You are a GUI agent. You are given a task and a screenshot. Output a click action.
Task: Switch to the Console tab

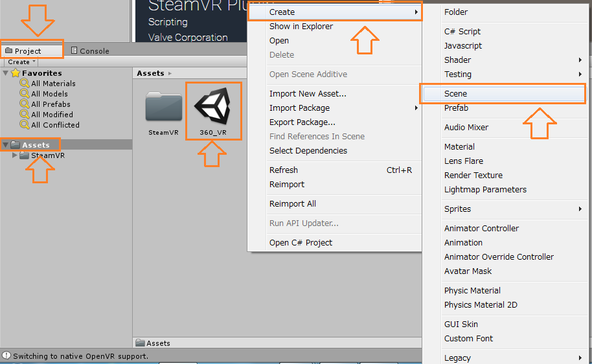pos(90,51)
